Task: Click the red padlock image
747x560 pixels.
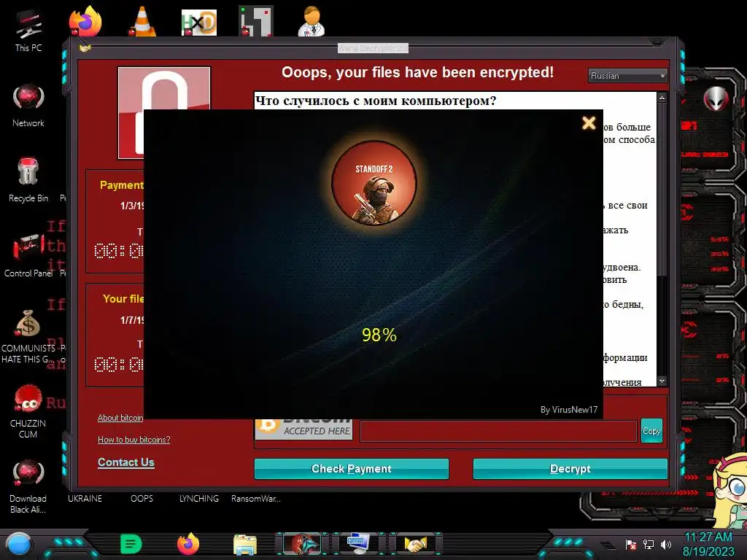Action: (131, 113)
